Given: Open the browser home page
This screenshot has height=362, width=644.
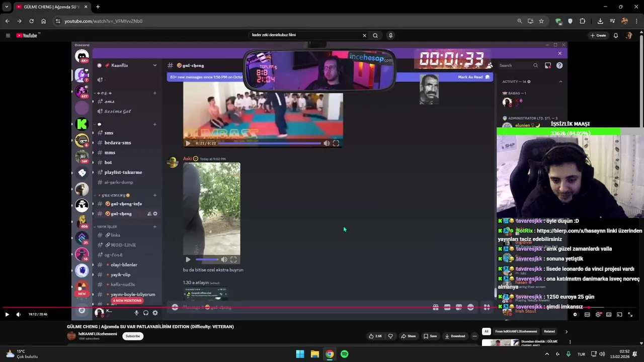Looking at the screenshot, I should (43, 21).
